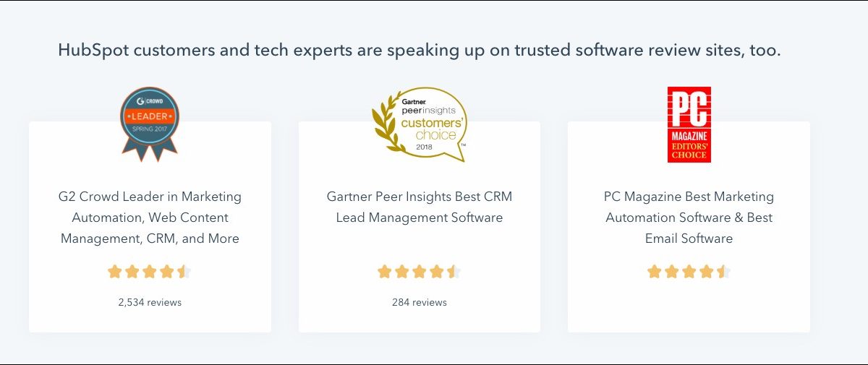Select the third star under G2 Crowd card
Viewport: 868px width, 365px height.
click(x=150, y=272)
